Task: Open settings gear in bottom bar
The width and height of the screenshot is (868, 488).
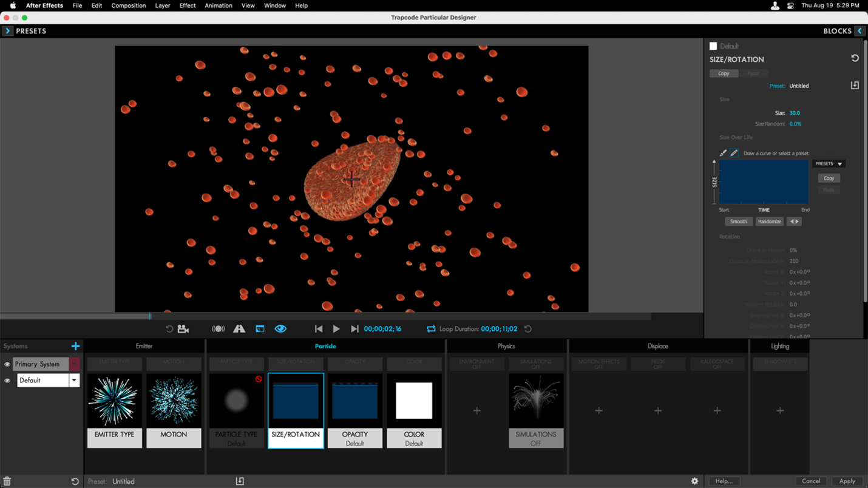Action: tap(694, 481)
